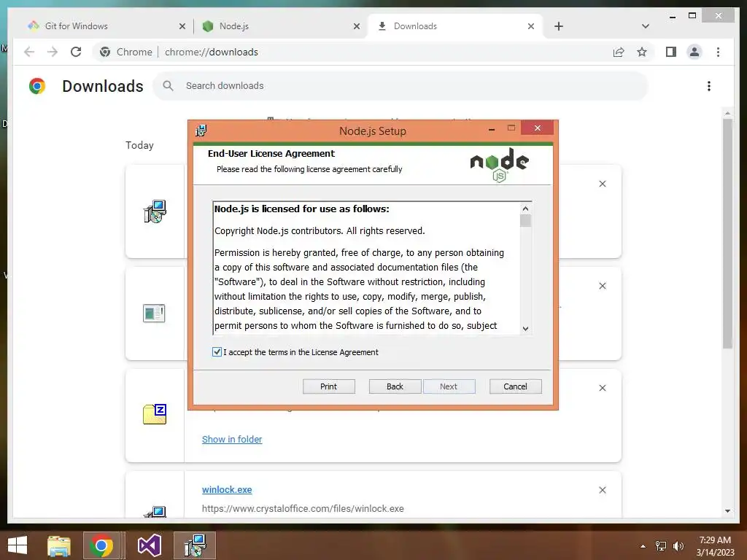Viewport: 747px width, 560px height.
Task: Open the winlock.exe download link
Action: 227,489
